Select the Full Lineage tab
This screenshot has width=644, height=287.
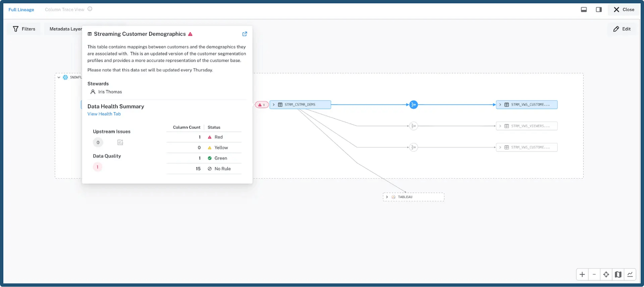(21, 10)
